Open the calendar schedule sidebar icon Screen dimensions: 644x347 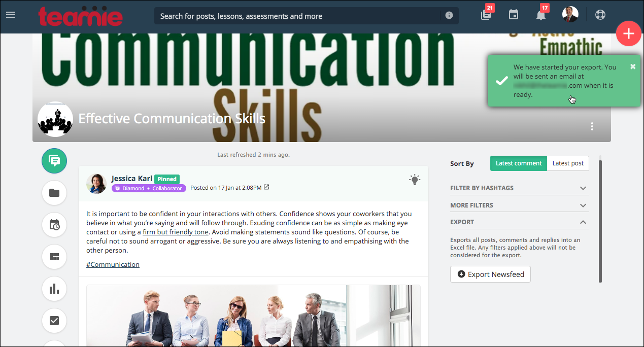pyautogui.click(x=54, y=225)
